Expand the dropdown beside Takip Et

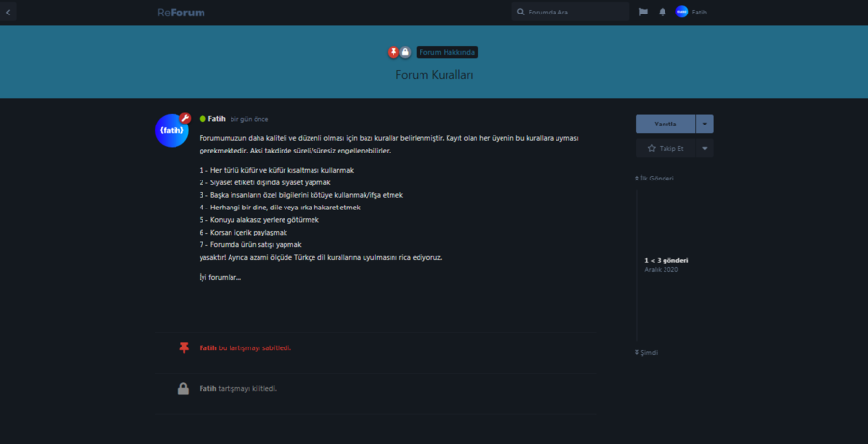click(705, 148)
